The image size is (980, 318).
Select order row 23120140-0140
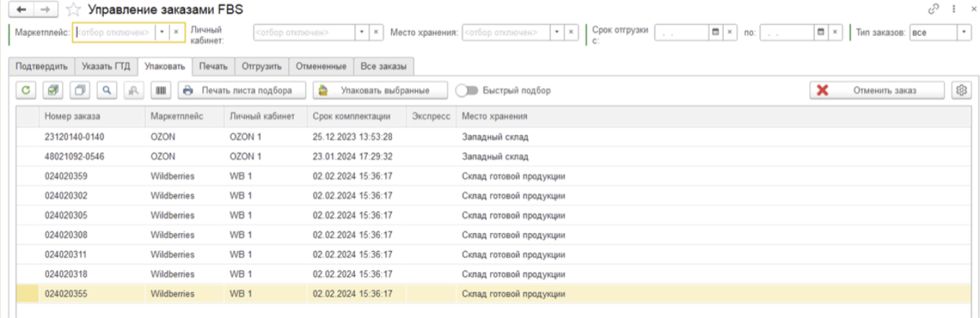click(75, 136)
